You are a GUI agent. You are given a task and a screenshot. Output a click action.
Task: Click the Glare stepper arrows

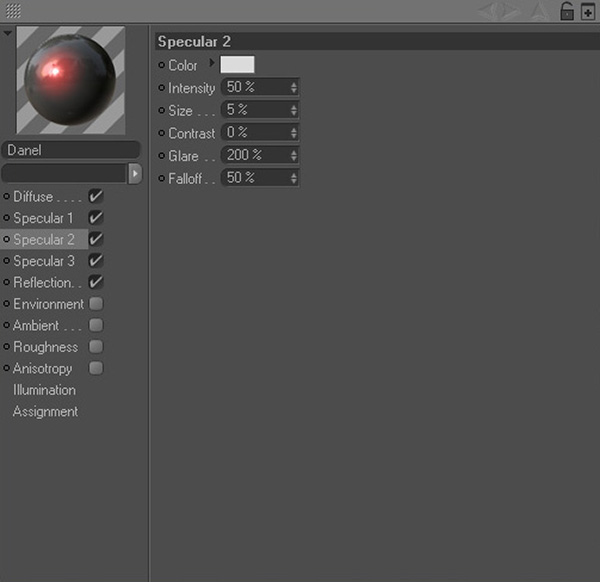tap(293, 155)
